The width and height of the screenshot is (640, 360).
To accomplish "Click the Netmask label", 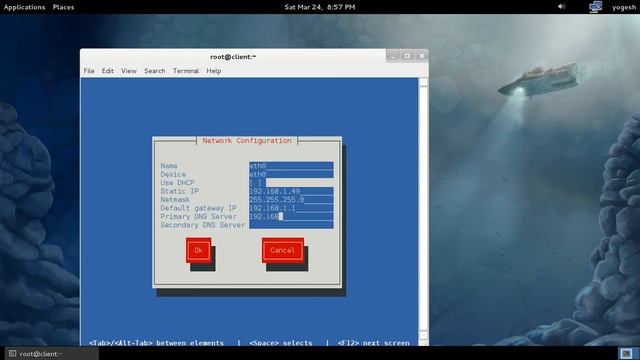I will [x=175, y=200].
